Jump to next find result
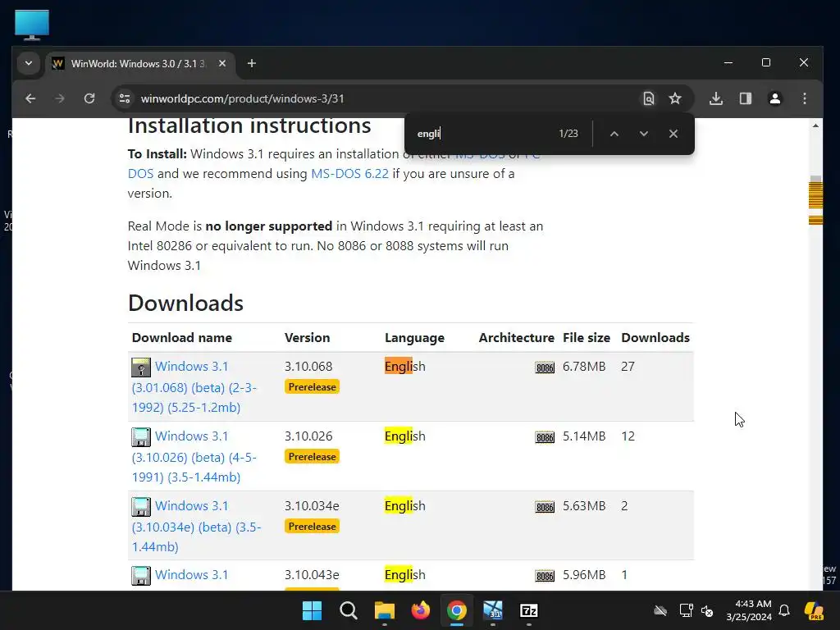The image size is (840, 630). [644, 134]
